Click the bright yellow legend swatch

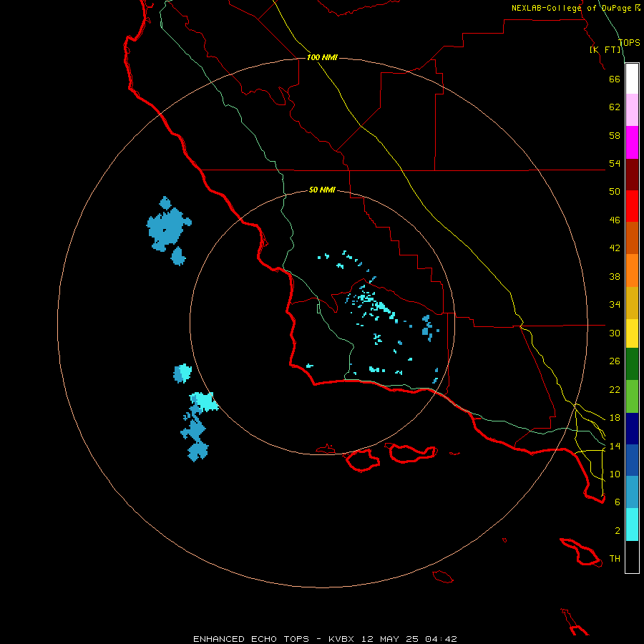click(x=632, y=333)
